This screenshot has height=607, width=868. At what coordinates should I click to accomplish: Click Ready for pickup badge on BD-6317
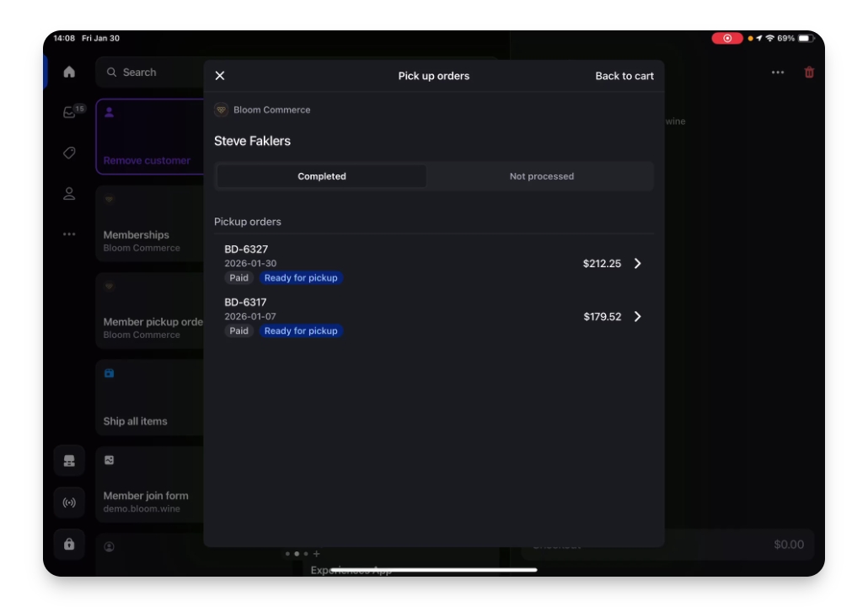pos(301,330)
